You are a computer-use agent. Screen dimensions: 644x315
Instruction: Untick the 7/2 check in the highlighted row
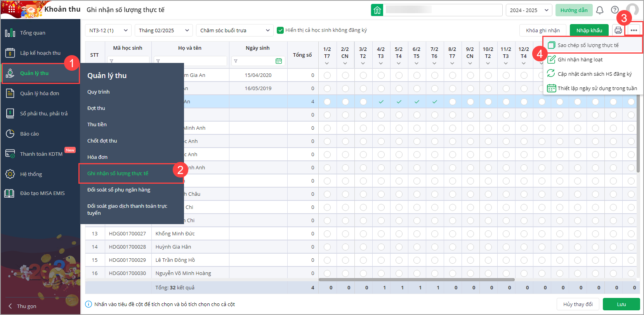[434, 101]
